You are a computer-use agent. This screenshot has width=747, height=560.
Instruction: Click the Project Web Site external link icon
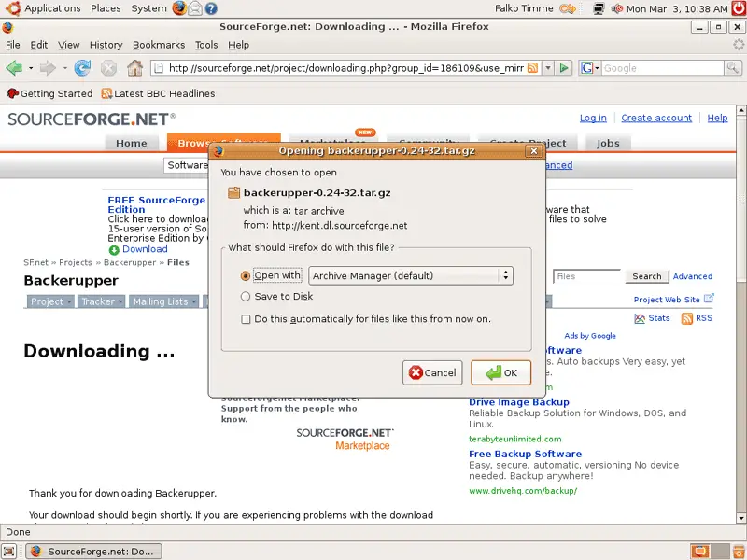point(709,299)
